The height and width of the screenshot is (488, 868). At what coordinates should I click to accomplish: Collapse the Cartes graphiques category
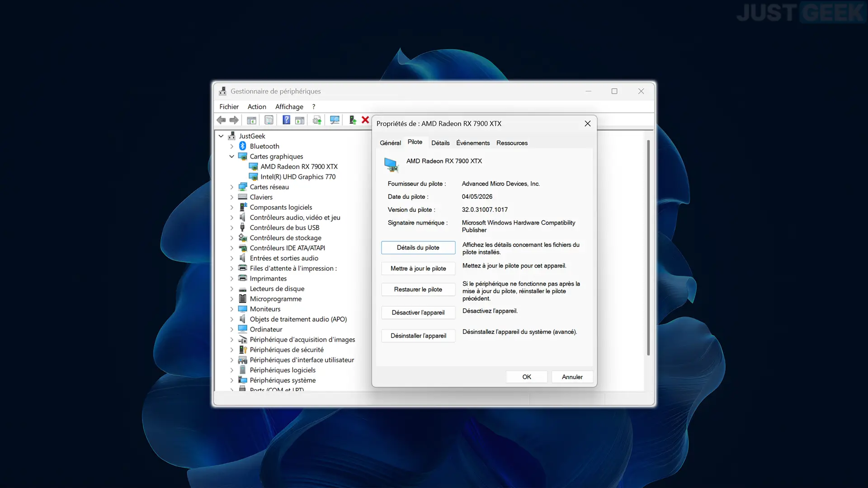point(232,156)
